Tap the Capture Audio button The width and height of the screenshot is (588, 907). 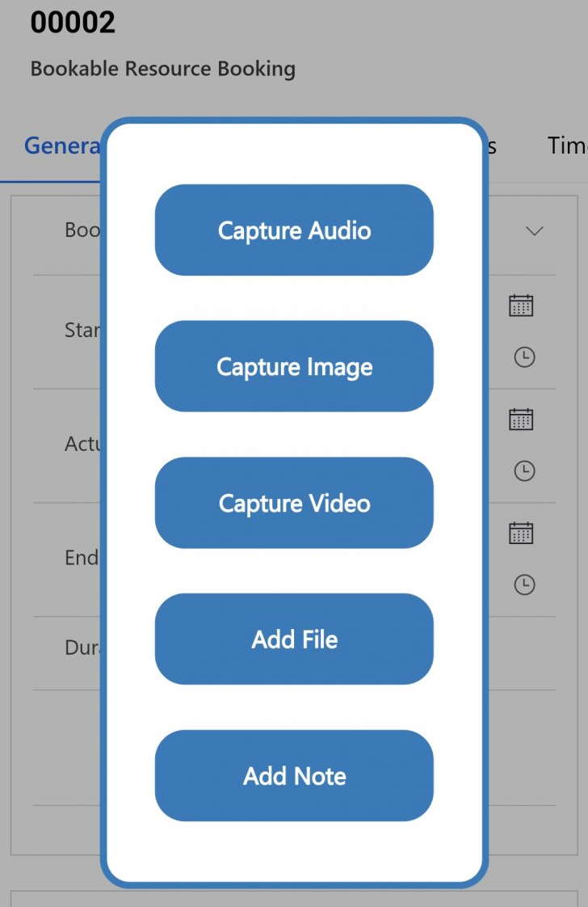pyautogui.click(x=294, y=230)
